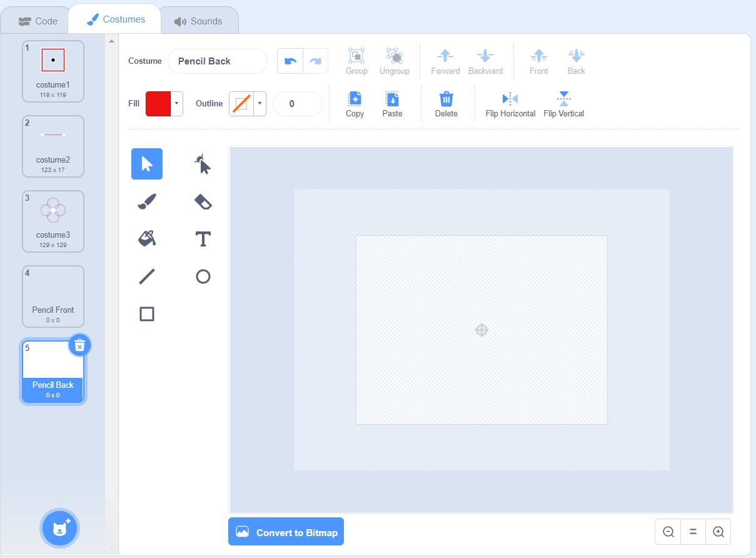The height and width of the screenshot is (558, 756).
Task: Click the Outline no-color swatch
Action: (241, 103)
